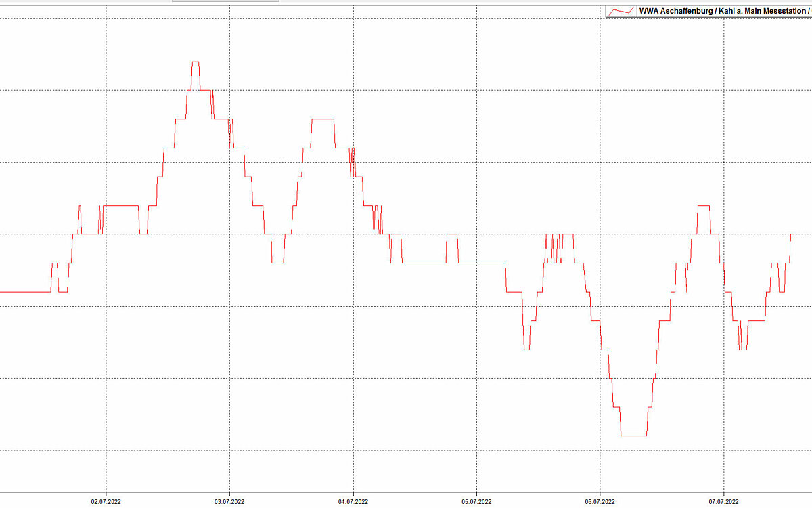This screenshot has width=812, height=508.
Task: Select the peak between 06.07 and 07.07
Action: [x=703, y=205]
